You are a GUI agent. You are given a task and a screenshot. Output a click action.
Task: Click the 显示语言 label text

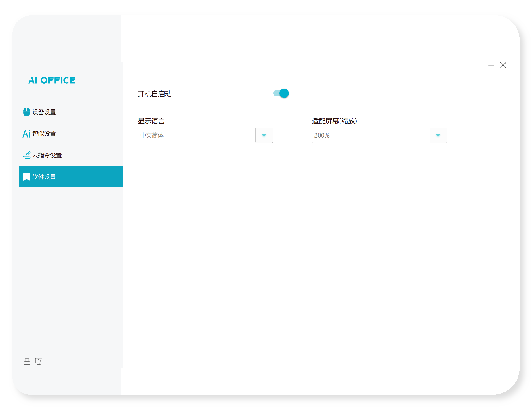click(x=151, y=121)
